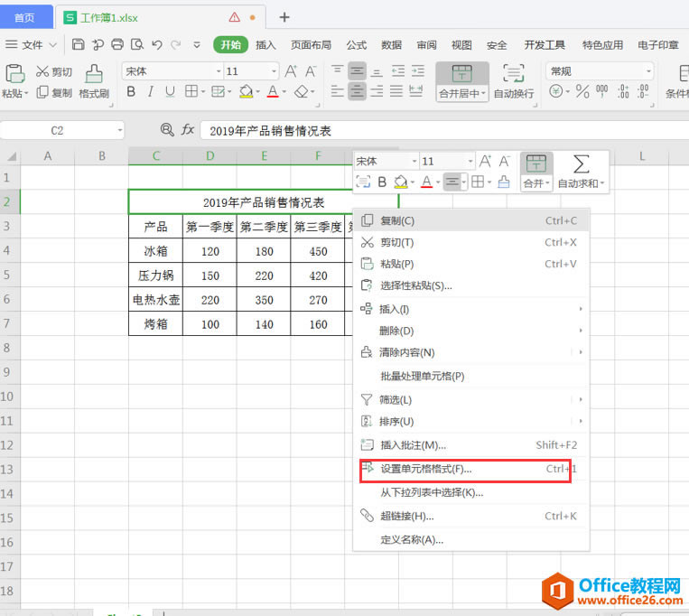This screenshot has width=689, height=616.
Task: Open the Page Layout (页面布局) tab
Action: [311, 45]
